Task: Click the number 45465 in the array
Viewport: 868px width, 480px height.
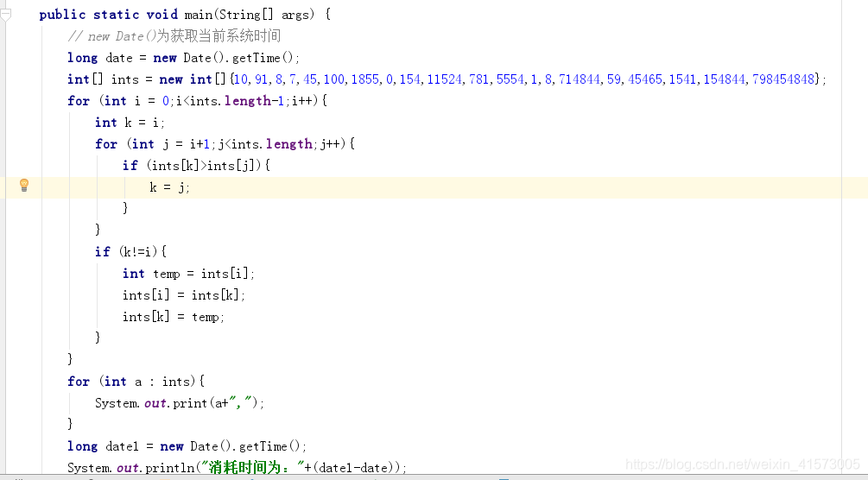Action: tap(645, 79)
